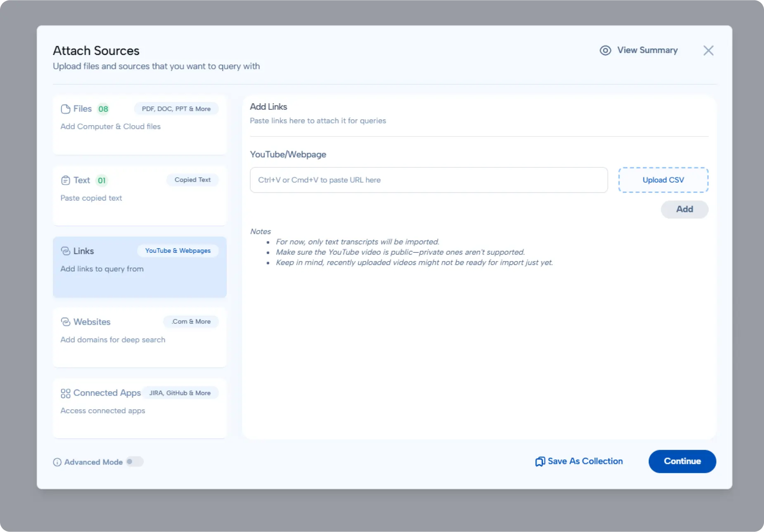Click the View Summary eye icon

click(605, 50)
